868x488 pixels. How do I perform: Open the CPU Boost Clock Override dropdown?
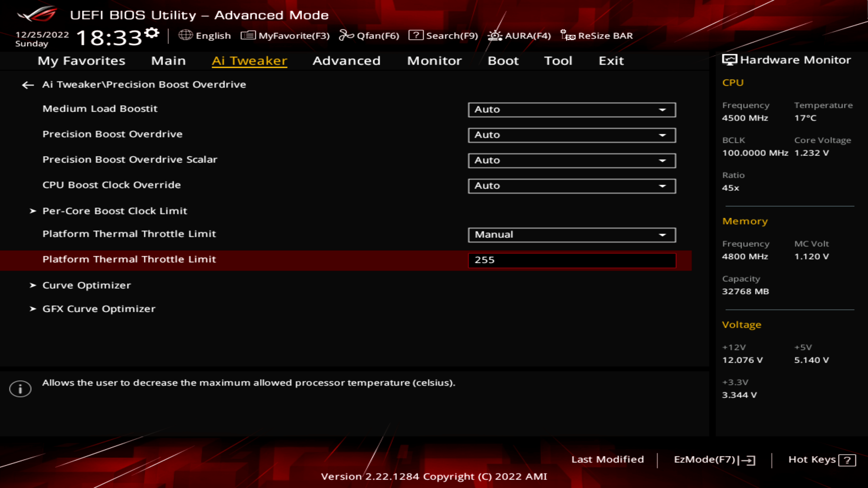[x=571, y=185]
